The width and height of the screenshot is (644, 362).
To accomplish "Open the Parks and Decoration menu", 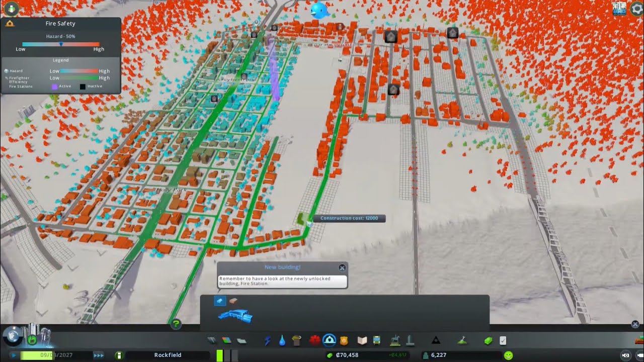I will click(395, 340).
